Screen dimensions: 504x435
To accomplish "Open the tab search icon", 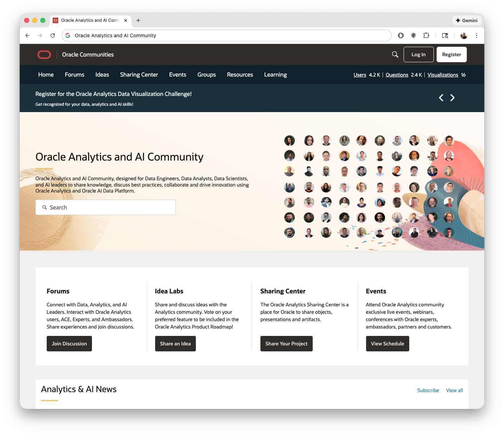I will tap(445, 35).
